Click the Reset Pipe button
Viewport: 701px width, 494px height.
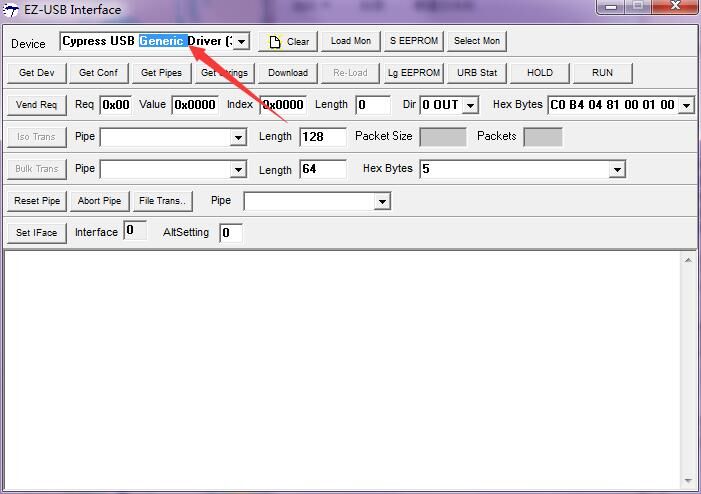37,201
